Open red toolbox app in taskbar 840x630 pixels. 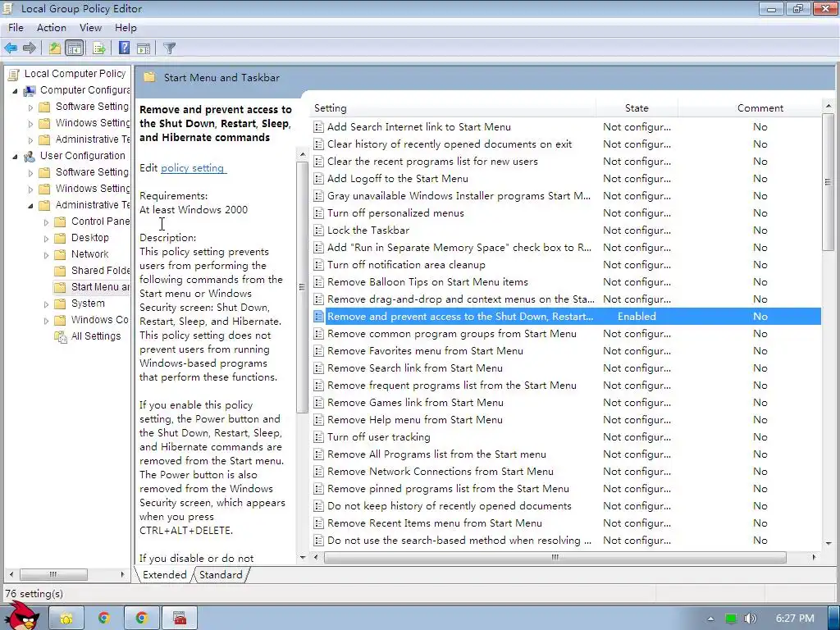coord(180,619)
